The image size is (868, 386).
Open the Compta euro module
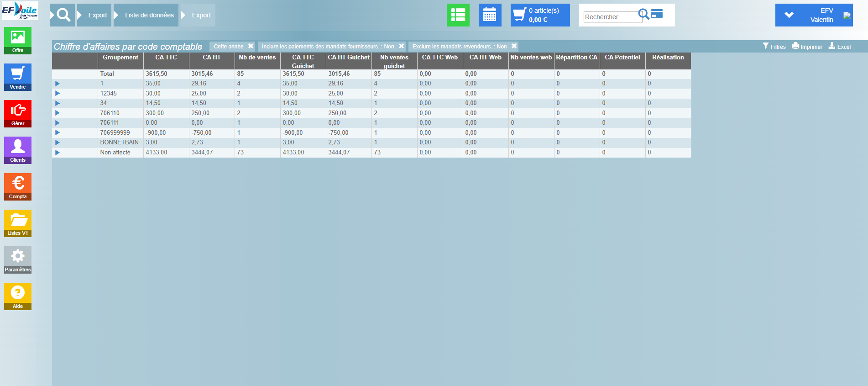tap(18, 186)
